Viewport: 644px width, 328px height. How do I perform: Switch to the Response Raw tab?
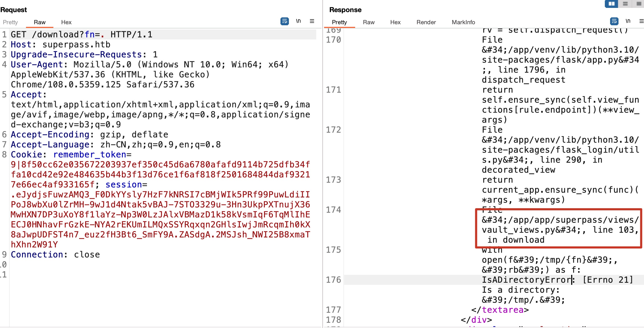[x=369, y=22]
